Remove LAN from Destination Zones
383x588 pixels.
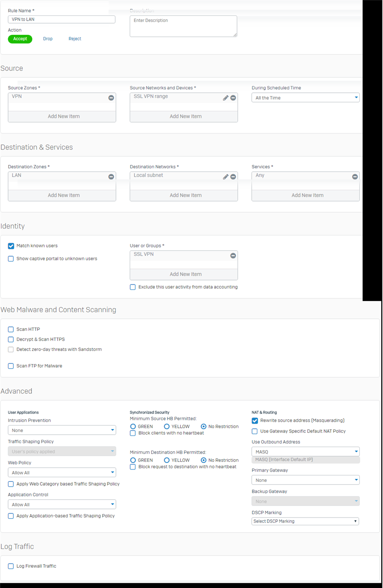click(x=111, y=177)
